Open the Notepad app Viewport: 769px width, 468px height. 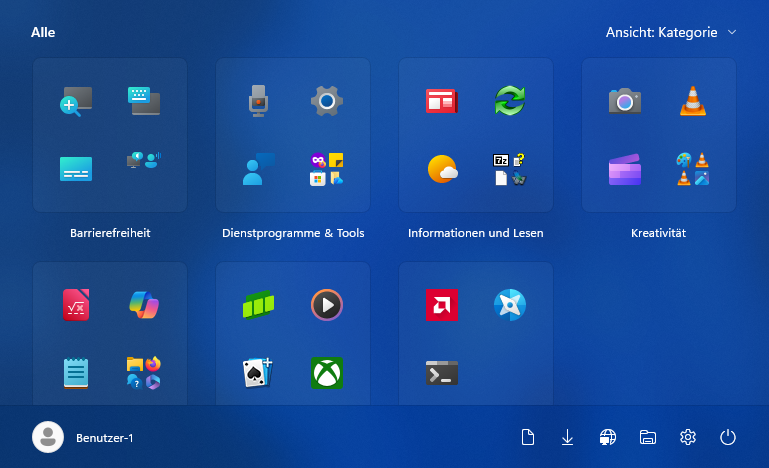tap(76, 373)
